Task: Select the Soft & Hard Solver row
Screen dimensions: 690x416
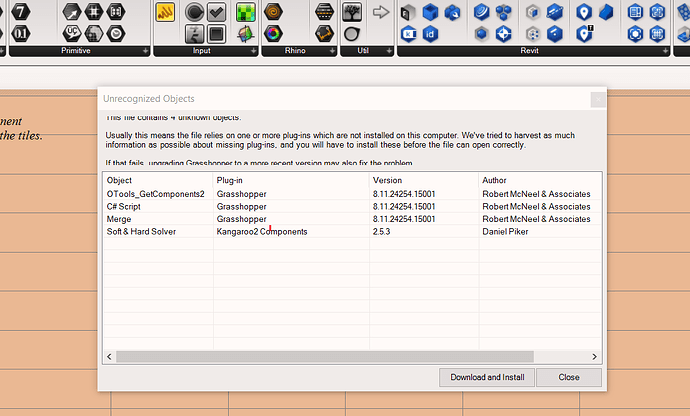Action: click(x=352, y=232)
